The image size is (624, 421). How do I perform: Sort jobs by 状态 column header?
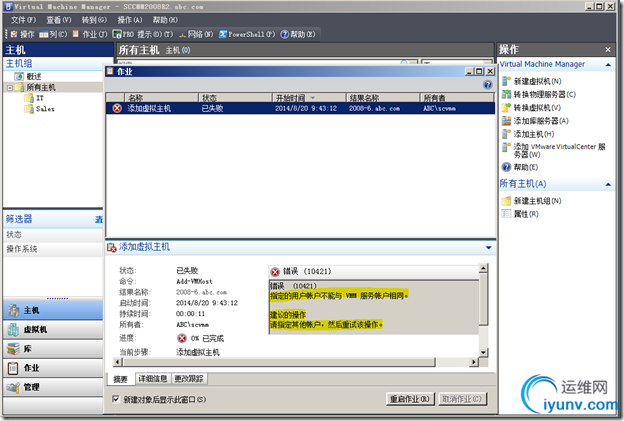[x=235, y=98]
